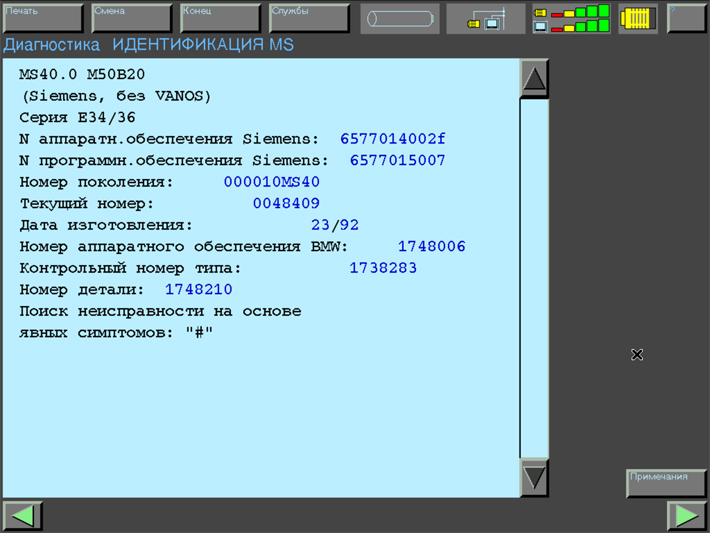Image resolution: width=710 pixels, height=533 pixels.
Task: Click the Смена button
Action: coord(132,18)
